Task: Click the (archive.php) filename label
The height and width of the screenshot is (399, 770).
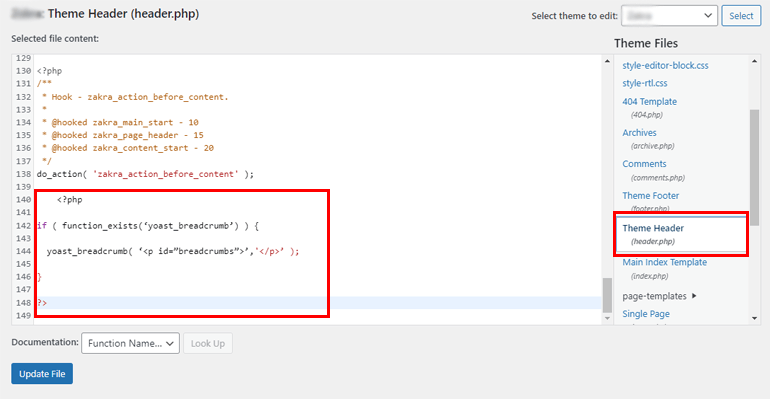Action: pos(653,146)
